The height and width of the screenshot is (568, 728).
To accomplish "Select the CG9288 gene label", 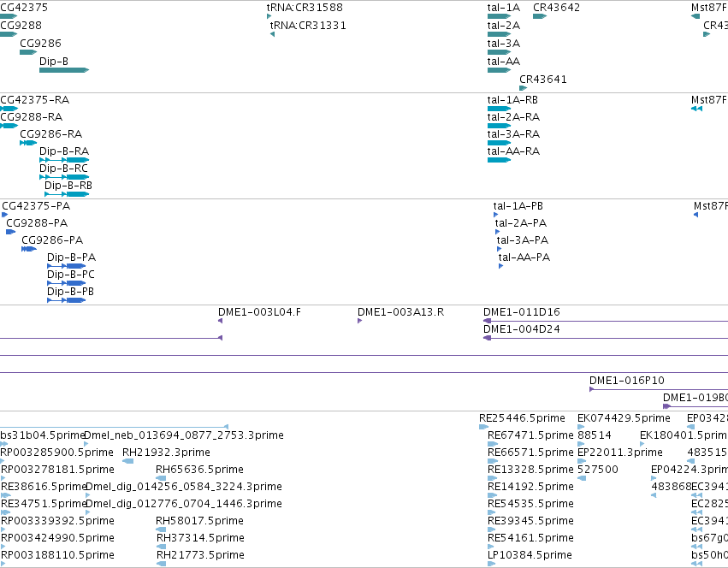I will (21, 26).
